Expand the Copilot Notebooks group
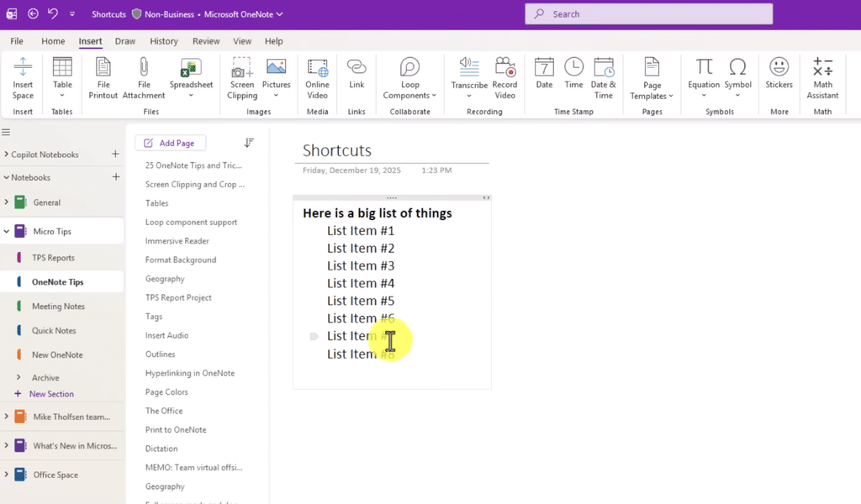 6,154
